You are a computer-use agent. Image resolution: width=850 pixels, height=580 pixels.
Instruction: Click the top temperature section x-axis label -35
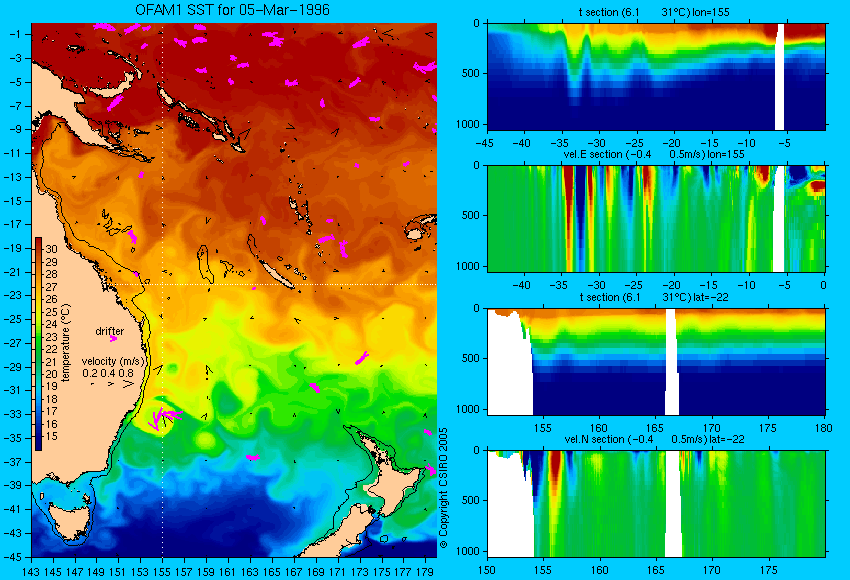click(559, 144)
